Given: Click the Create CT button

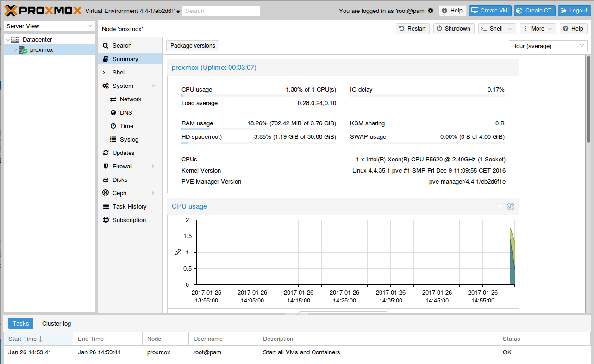Looking at the screenshot, I should click(x=535, y=11).
